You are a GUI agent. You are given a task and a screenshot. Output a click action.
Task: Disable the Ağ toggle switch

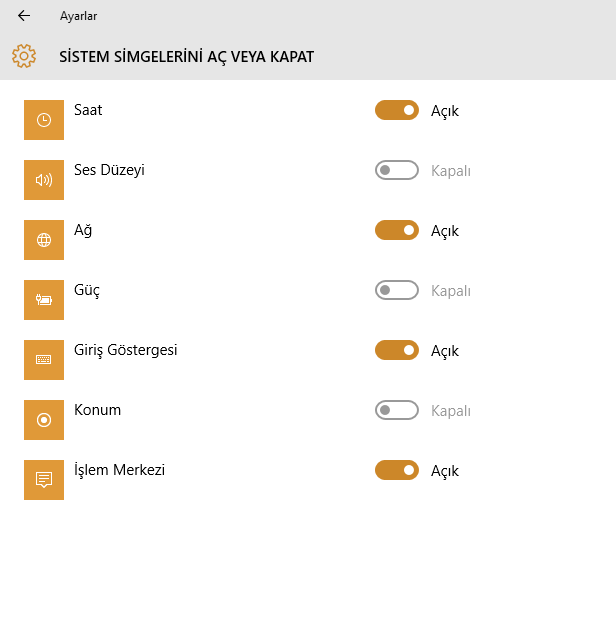pyautogui.click(x=397, y=230)
